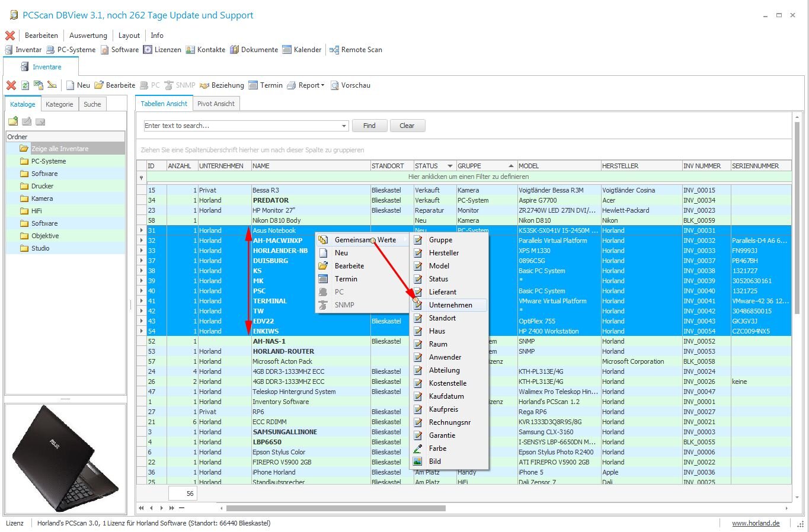Expand row 31 Asus Notebook
The width and height of the screenshot is (809, 532).
click(x=142, y=230)
